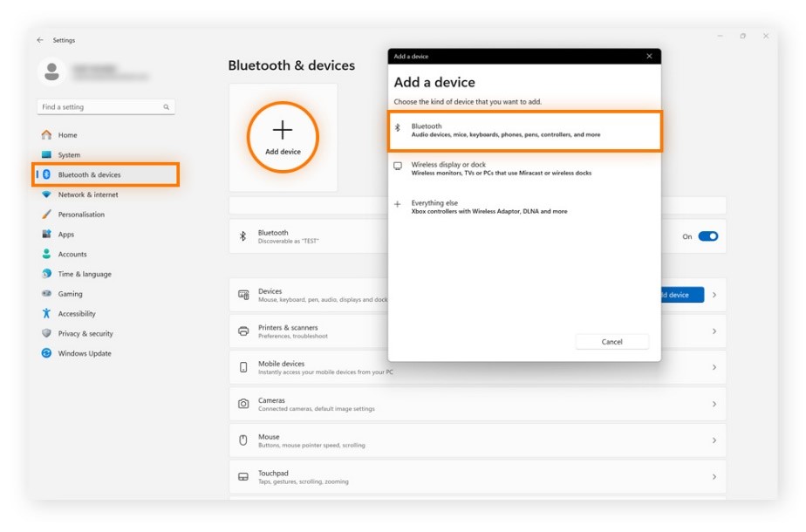Click Bluetooth symbol in Add a device dialog
The image size is (806, 532).
tap(398, 127)
